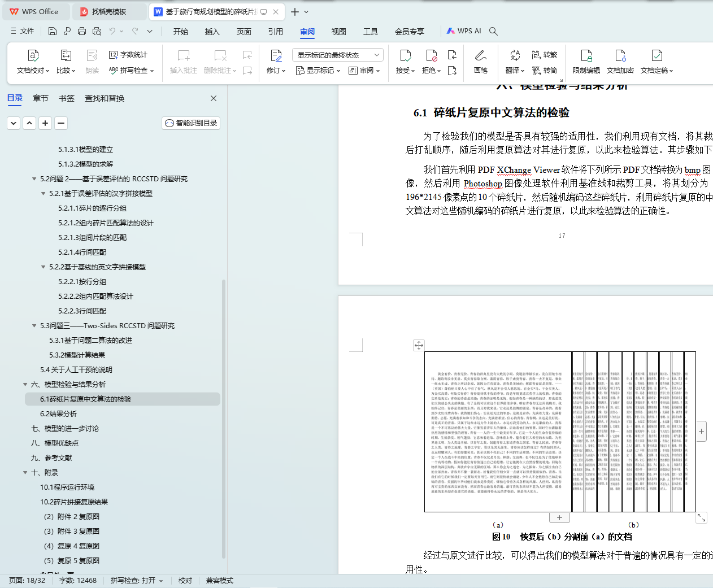
Task: Collapse the 六、模型检验与结果分析 node
Action: 25,385
